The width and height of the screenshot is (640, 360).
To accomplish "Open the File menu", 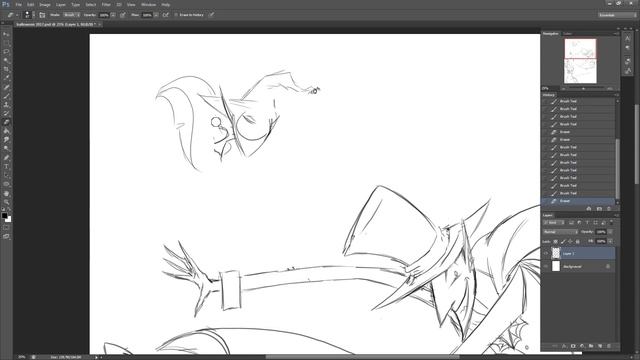I will click(19, 4).
